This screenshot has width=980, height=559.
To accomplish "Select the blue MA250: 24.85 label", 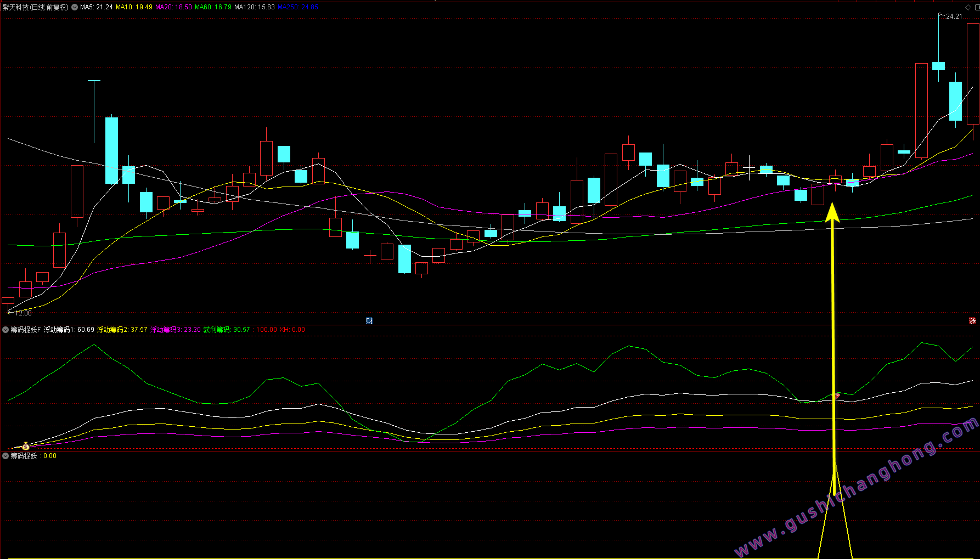I will coord(298,7).
